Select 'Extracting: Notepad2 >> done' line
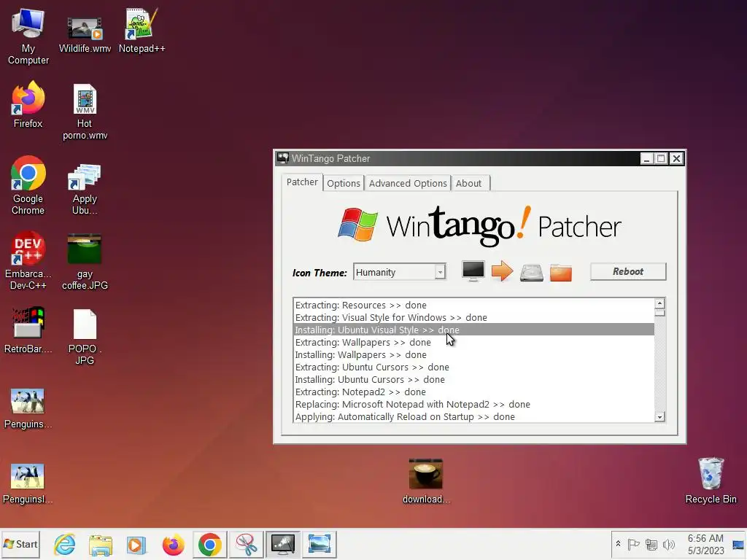 pyautogui.click(x=474, y=392)
